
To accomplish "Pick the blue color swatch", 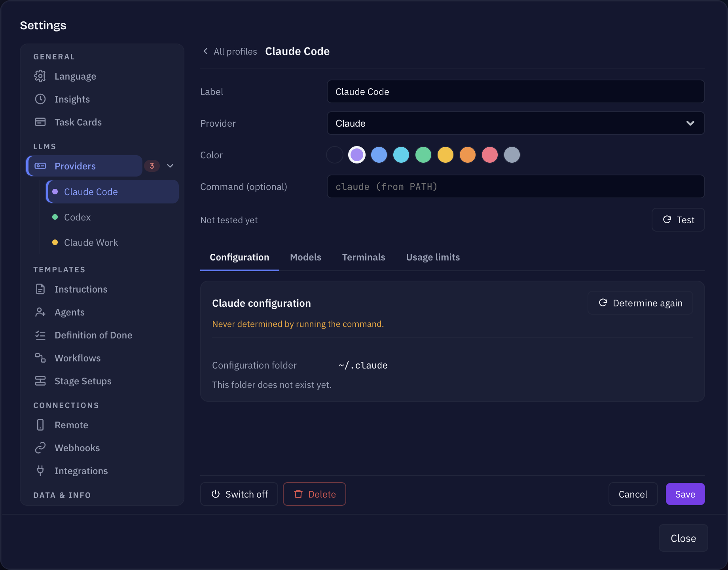I will [379, 155].
